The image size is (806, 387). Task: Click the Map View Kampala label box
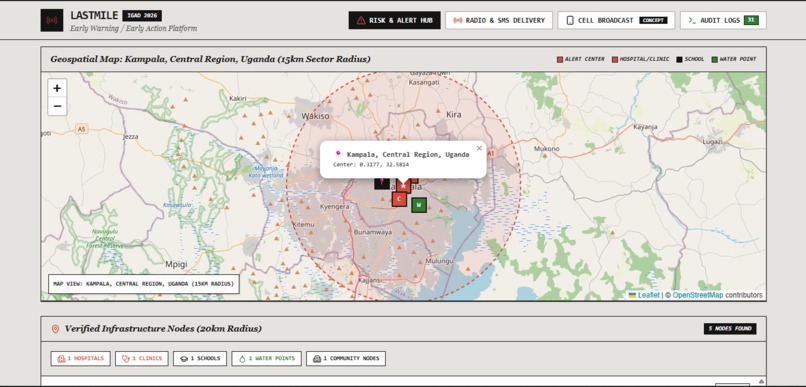coord(144,284)
